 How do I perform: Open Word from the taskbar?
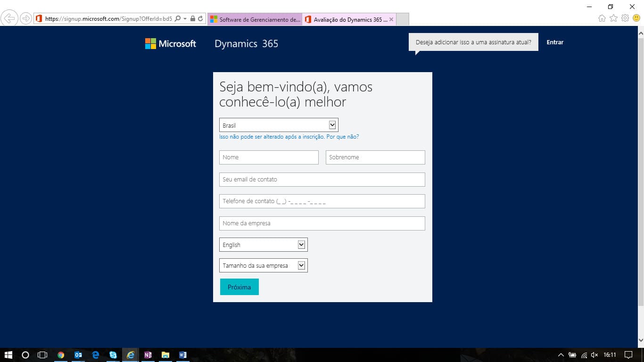click(x=183, y=355)
